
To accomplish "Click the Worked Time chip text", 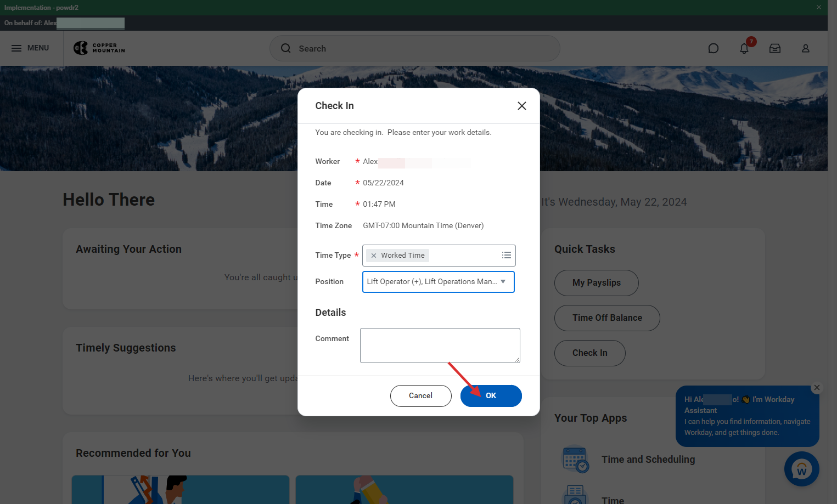I will 403,256.
